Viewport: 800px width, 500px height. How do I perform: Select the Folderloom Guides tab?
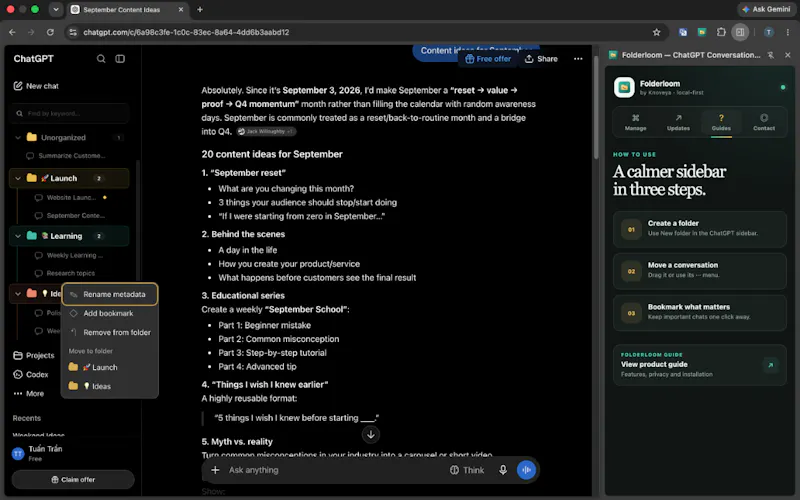[x=721, y=122]
